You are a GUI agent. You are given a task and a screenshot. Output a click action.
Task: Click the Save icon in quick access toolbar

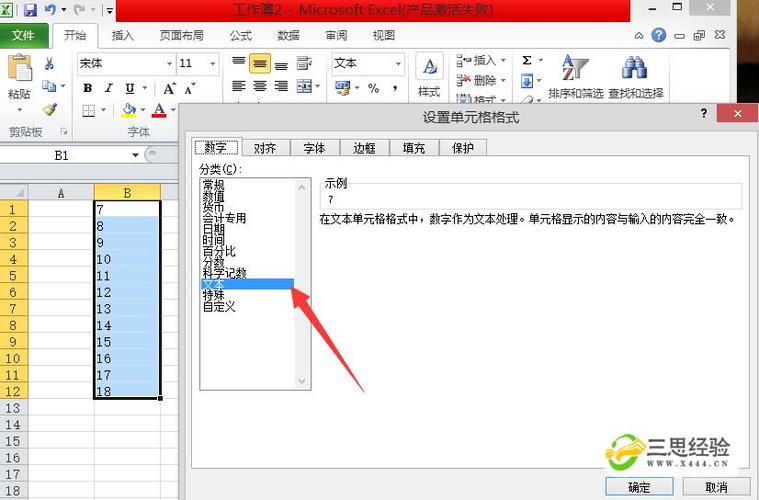[x=30, y=10]
